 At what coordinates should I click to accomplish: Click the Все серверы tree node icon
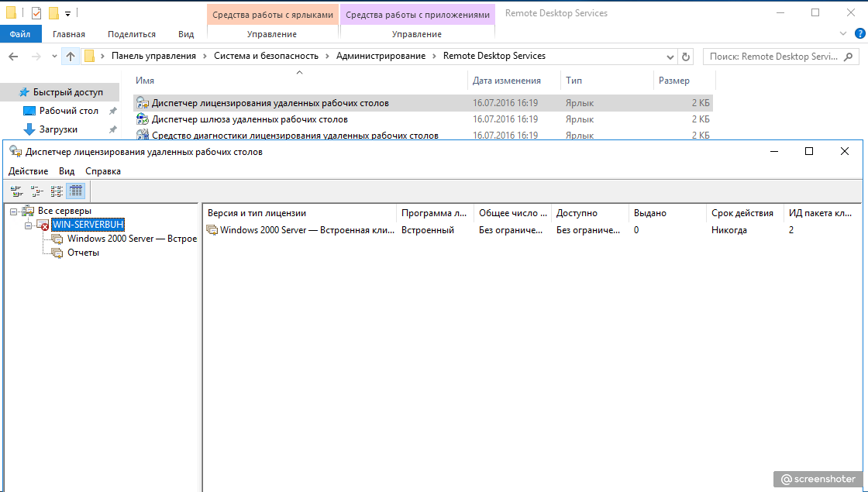(28, 211)
